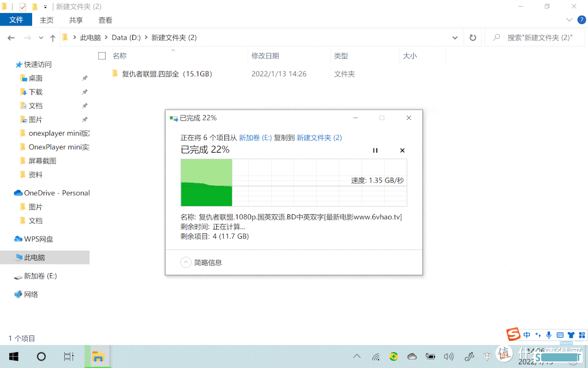Click the green 360 tray icon
The height and width of the screenshot is (368, 588).
[x=394, y=357]
